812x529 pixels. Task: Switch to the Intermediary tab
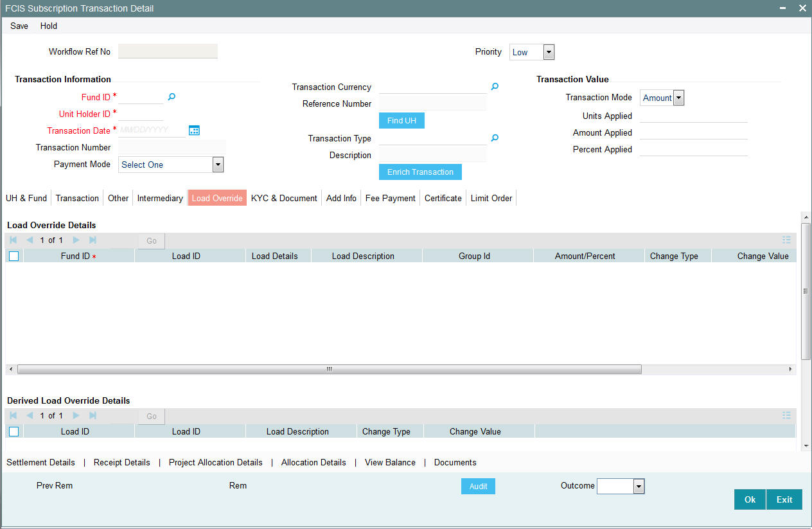160,198
